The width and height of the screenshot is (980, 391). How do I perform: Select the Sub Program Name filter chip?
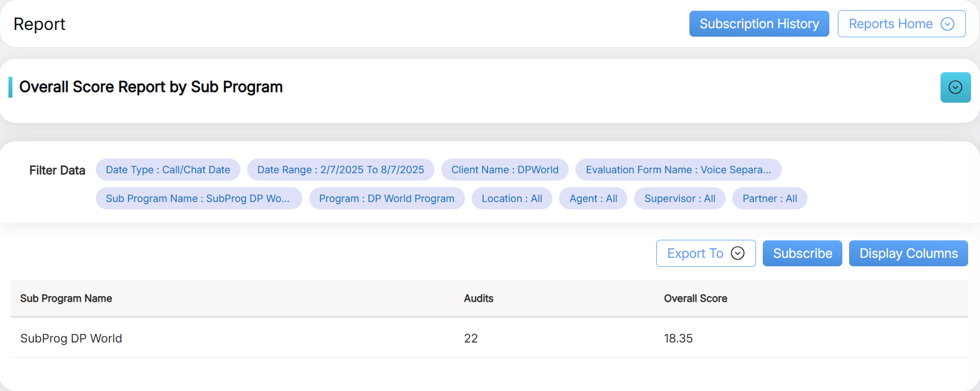click(198, 199)
